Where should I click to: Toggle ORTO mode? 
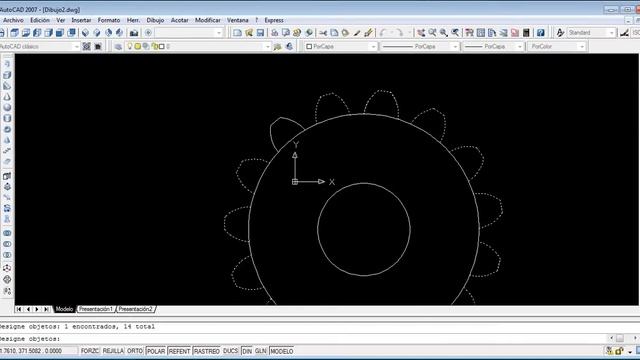coord(135,351)
